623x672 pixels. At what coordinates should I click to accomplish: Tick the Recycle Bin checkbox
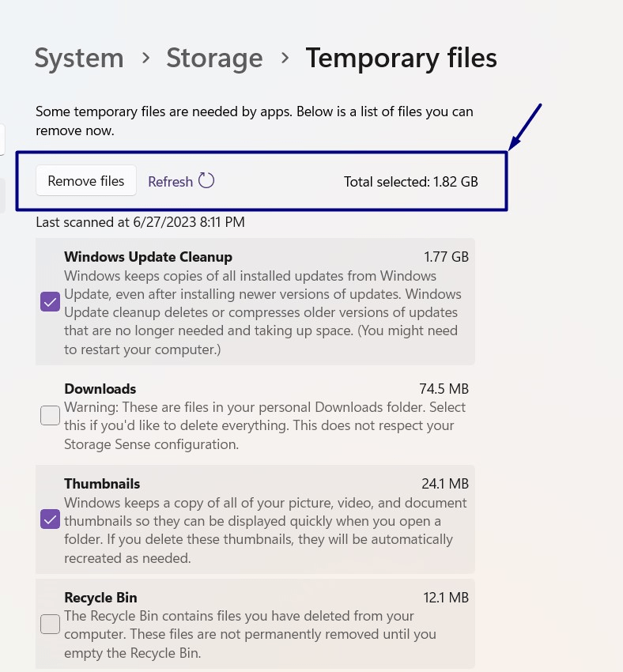click(50, 624)
